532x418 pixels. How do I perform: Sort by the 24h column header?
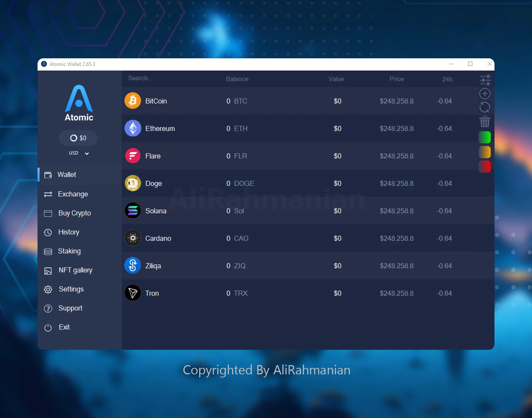tap(447, 79)
